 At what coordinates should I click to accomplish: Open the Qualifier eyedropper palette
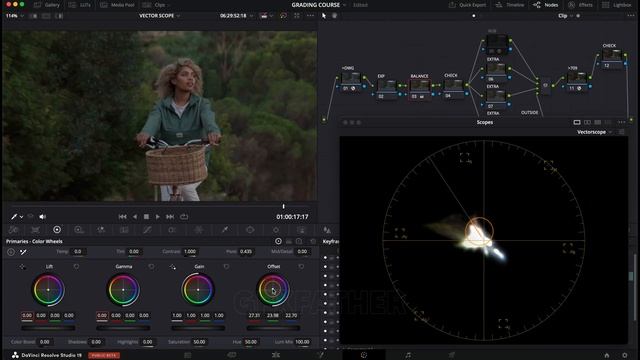tap(224, 230)
